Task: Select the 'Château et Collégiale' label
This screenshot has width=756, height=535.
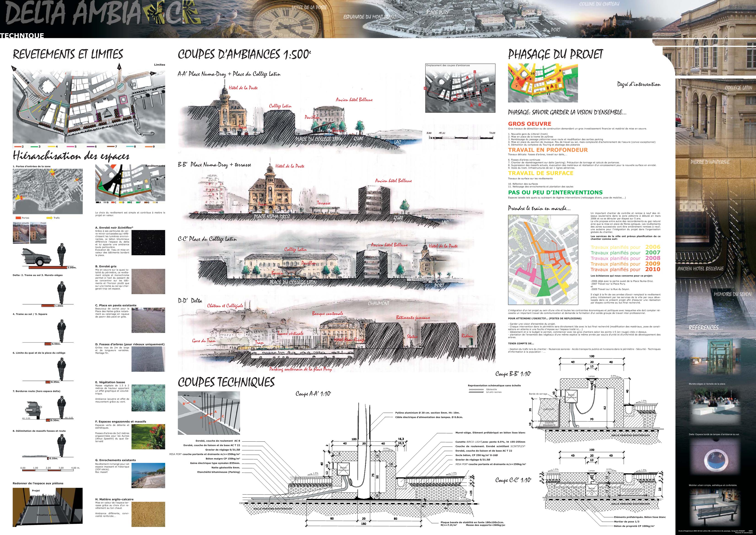Action: tap(225, 306)
